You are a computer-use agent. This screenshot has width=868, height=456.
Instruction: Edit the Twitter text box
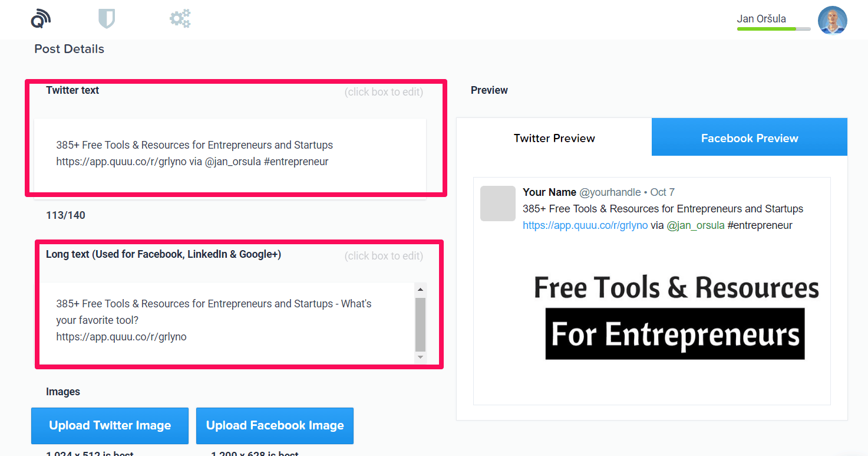(230, 153)
